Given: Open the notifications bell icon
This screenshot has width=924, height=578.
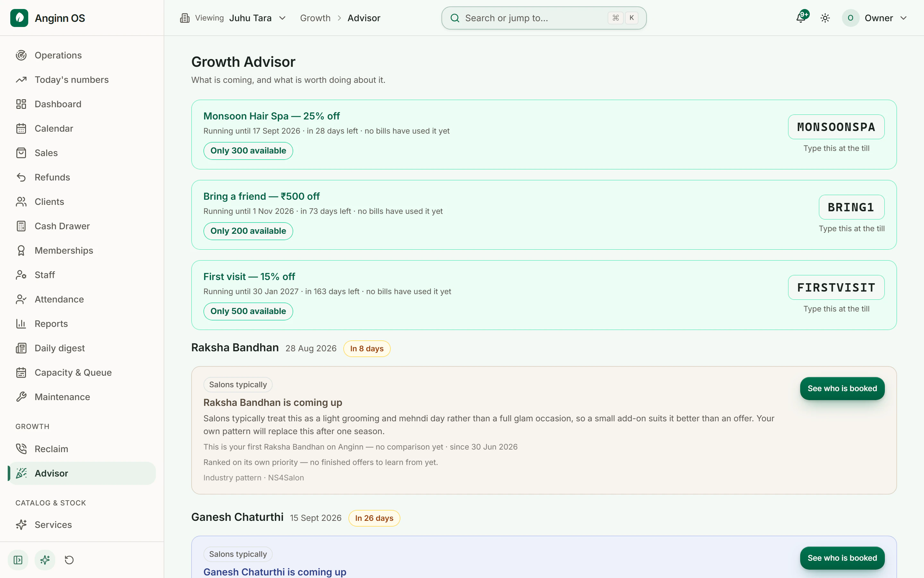Looking at the screenshot, I should tap(801, 18).
